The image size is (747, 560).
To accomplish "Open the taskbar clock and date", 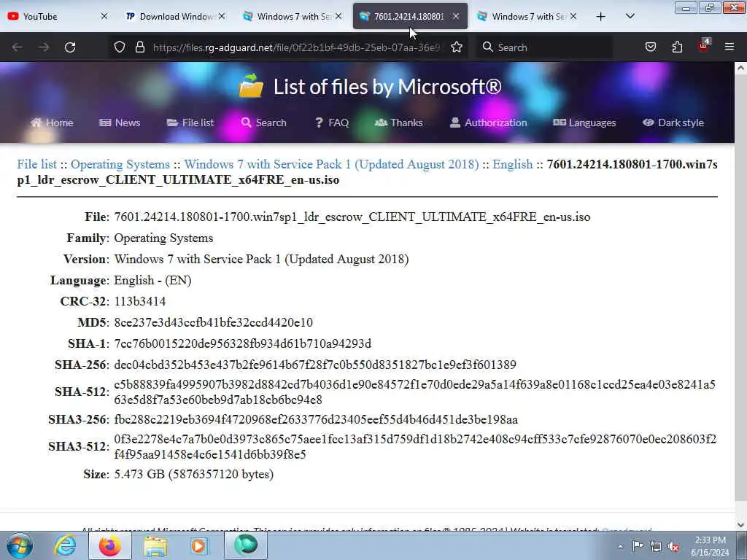I will [x=710, y=546].
